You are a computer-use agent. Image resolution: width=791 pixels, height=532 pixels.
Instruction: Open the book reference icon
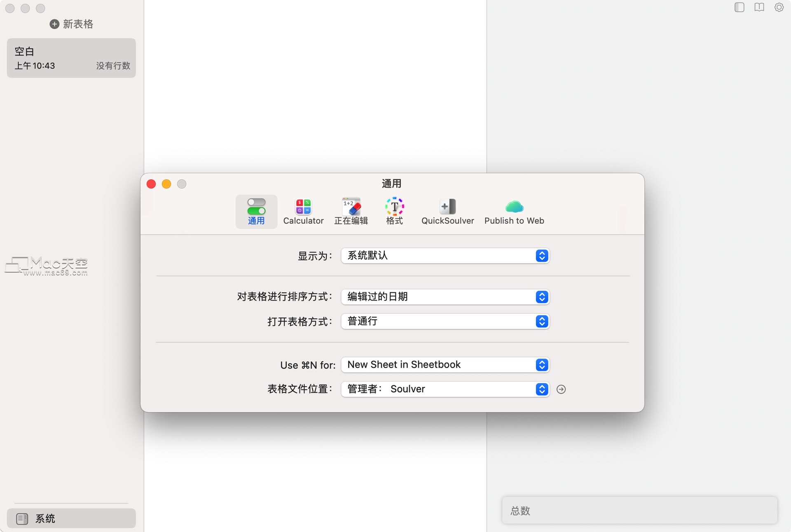(759, 7)
